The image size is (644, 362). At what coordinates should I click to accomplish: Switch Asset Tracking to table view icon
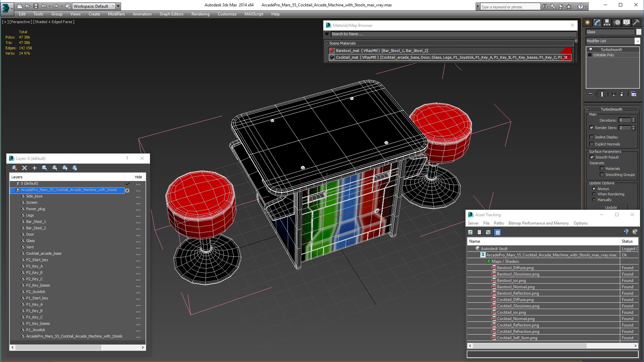[498, 232]
